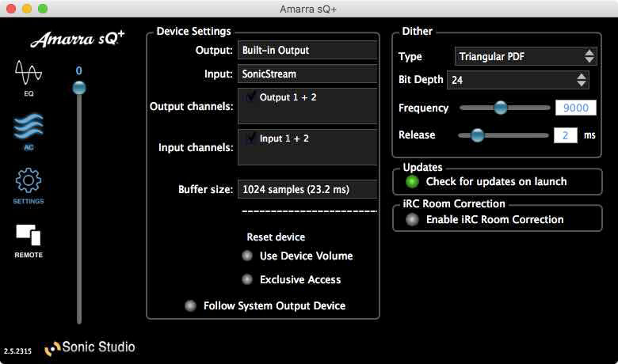Toggle the Output 1 + 2 checkbox
Viewport: 618px width, 364px height.
[250, 97]
